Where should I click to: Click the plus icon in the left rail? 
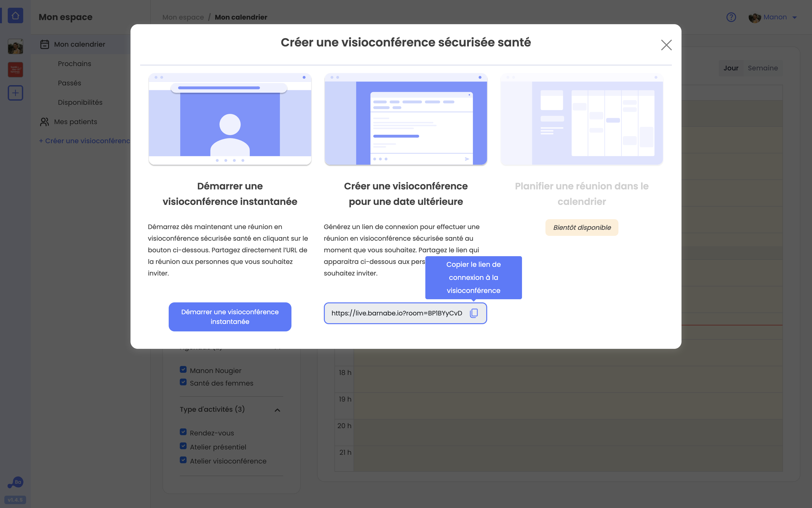click(15, 93)
